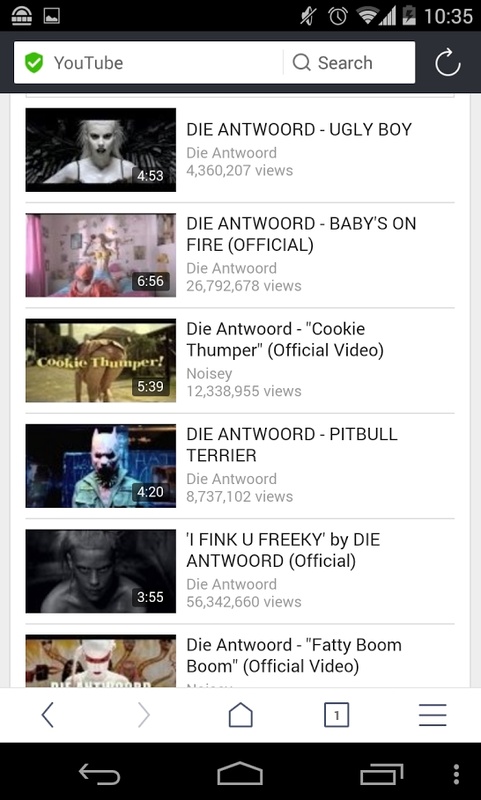Open the Android overflow three-dot menu
This screenshot has width=481, height=800.
457,774
